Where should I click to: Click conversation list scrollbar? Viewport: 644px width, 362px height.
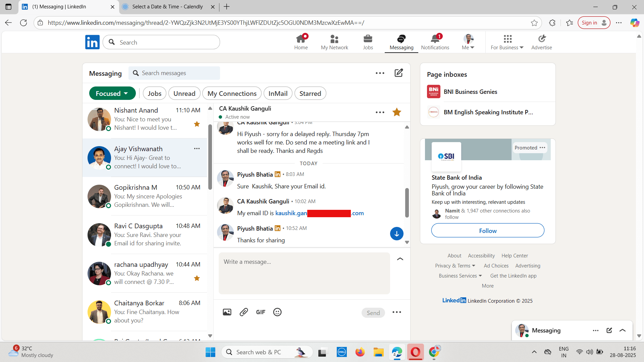coord(210,157)
